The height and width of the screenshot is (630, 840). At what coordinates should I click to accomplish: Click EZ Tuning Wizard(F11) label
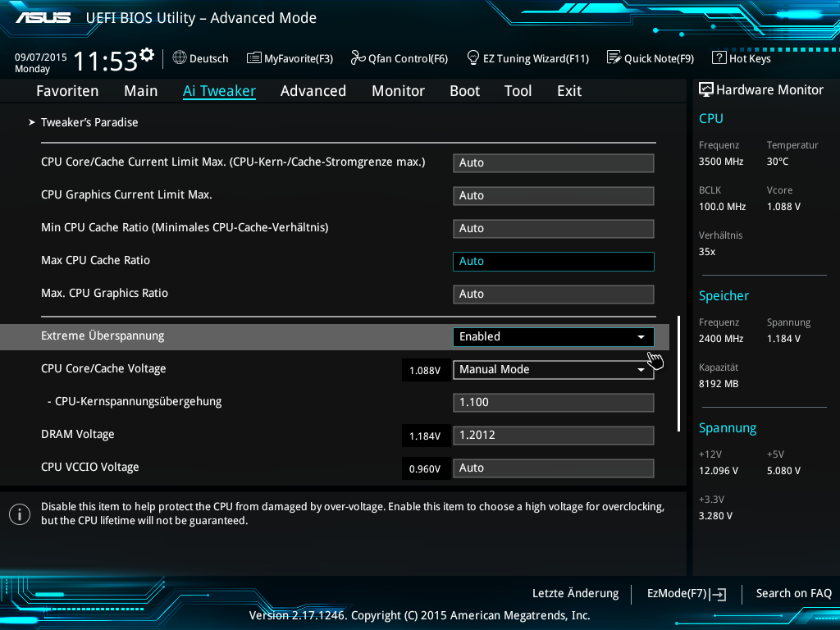pos(536,58)
